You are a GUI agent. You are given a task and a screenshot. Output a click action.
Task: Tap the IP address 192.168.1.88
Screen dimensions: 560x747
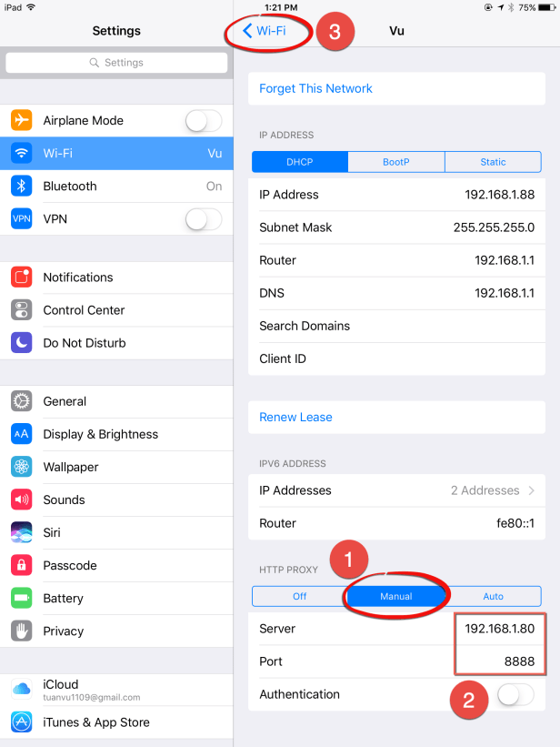(x=499, y=195)
